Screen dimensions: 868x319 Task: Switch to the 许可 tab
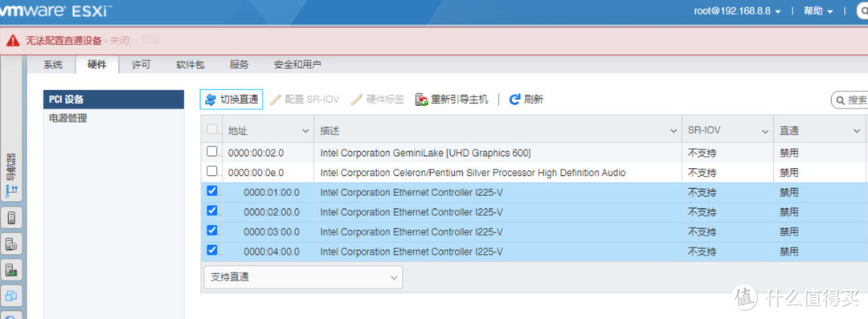[141, 65]
